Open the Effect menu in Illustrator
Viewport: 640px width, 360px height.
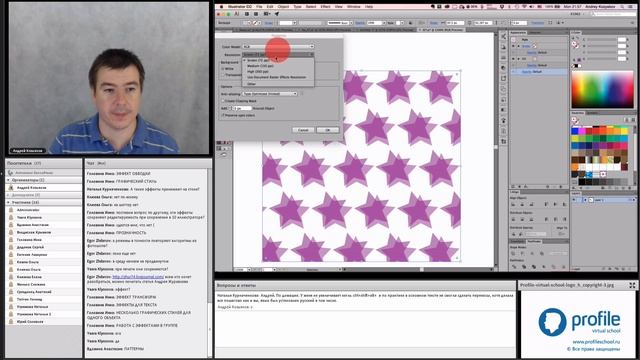click(x=325, y=7)
